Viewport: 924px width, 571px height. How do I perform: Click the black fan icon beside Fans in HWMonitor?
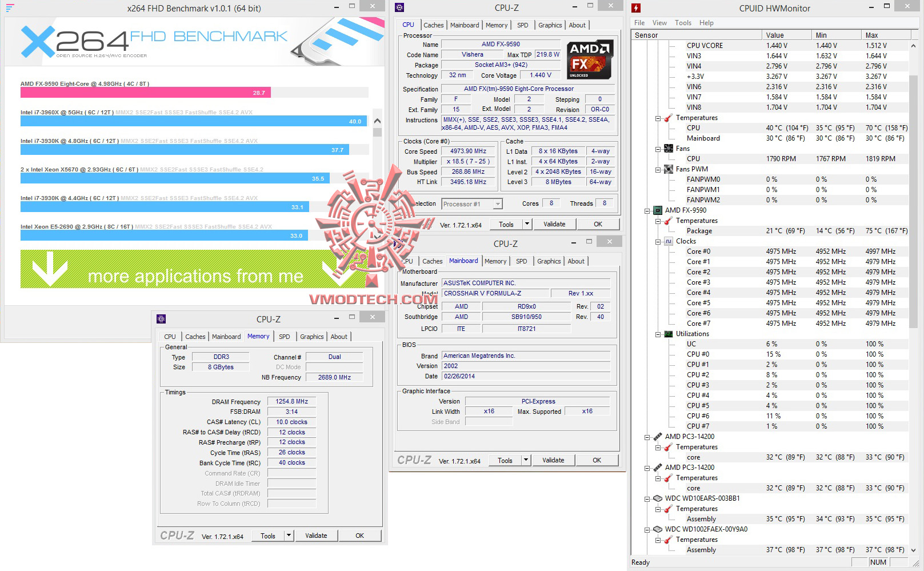pos(669,149)
